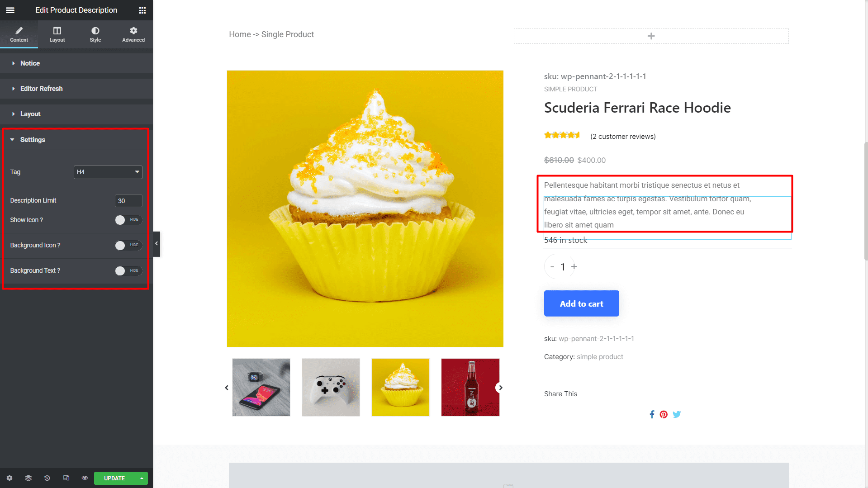
Task: Click the green Update button
Action: tap(114, 478)
